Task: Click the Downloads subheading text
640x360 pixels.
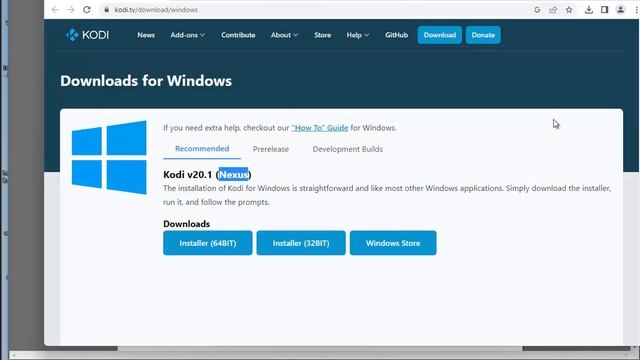Action: tap(187, 224)
